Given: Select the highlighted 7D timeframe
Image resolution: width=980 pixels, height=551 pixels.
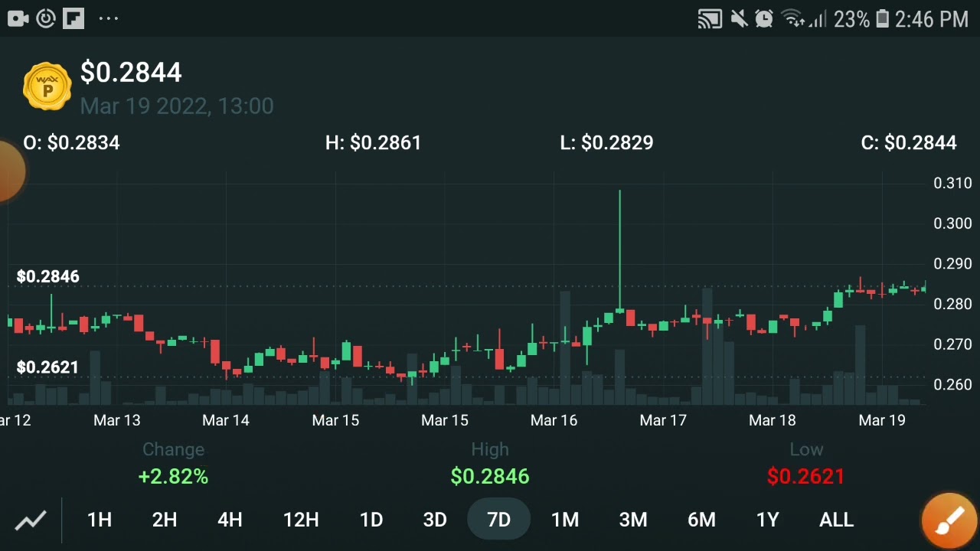Looking at the screenshot, I should [499, 520].
